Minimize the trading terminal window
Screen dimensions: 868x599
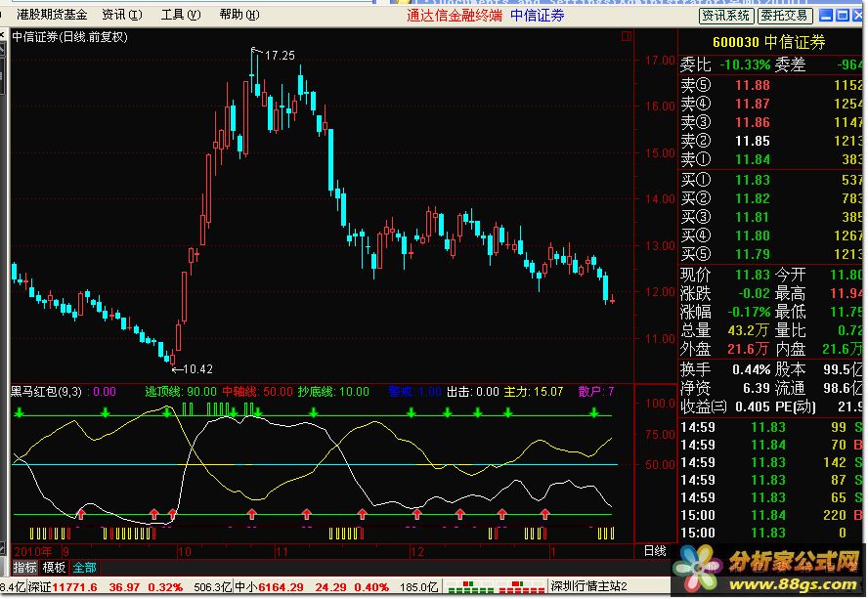click(826, 16)
